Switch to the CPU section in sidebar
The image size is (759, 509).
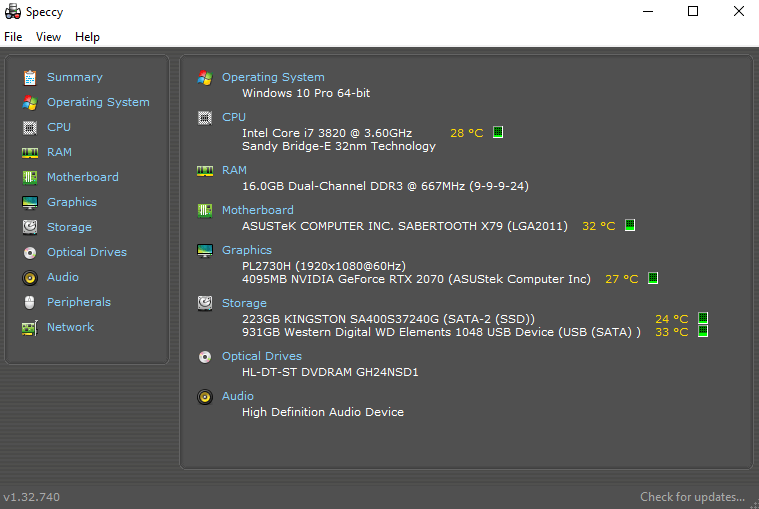pos(59,127)
